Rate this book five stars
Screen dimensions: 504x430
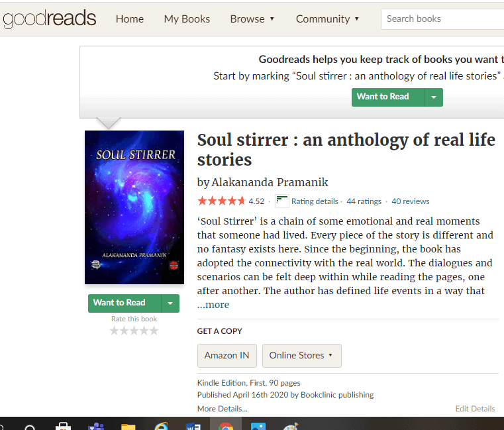[154, 331]
